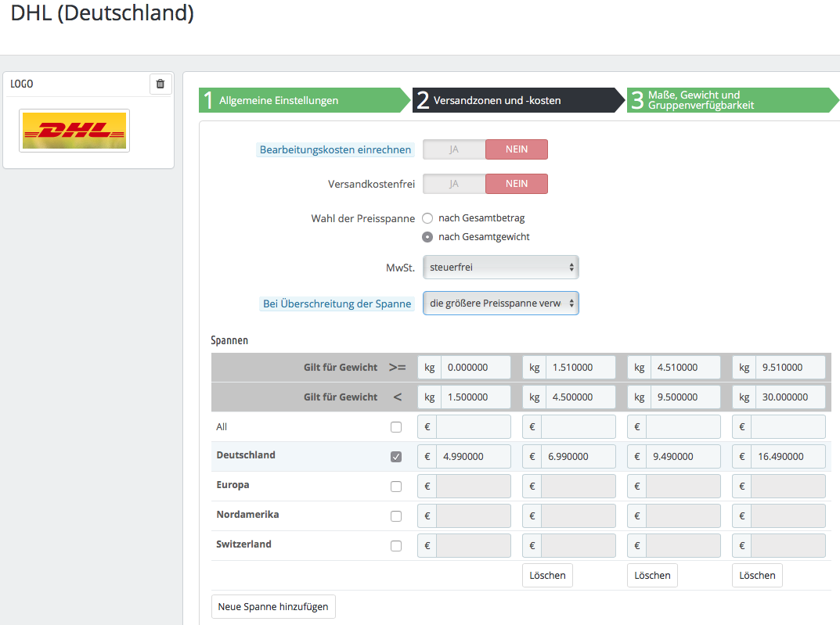The height and width of the screenshot is (625, 840).
Task: Uncheck the Deutschland zone checkbox
Action: tap(396, 457)
